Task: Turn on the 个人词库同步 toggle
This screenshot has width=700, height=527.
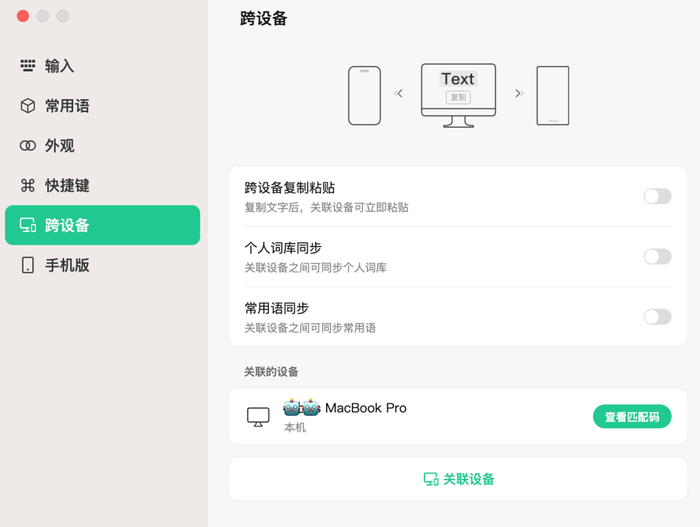Action: [x=657, y=256]
